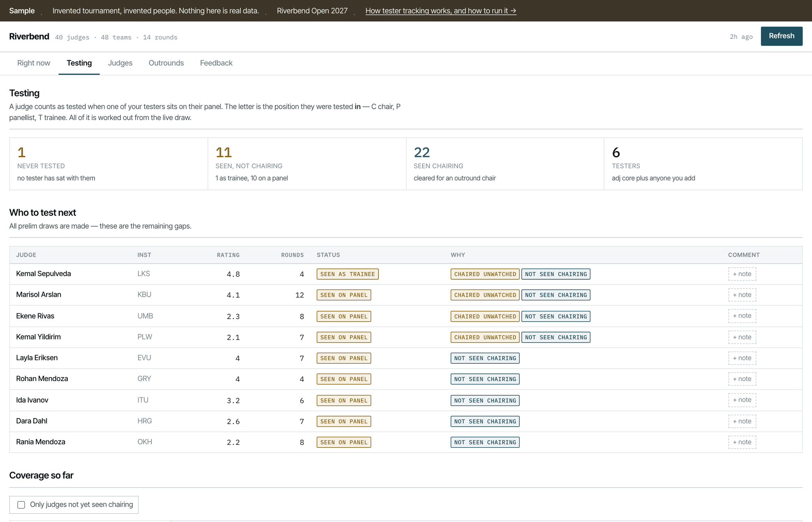The width and height of the screenshot is (812, 522).
Task: Switch to the Right now tab
Action: pos(34,63)
